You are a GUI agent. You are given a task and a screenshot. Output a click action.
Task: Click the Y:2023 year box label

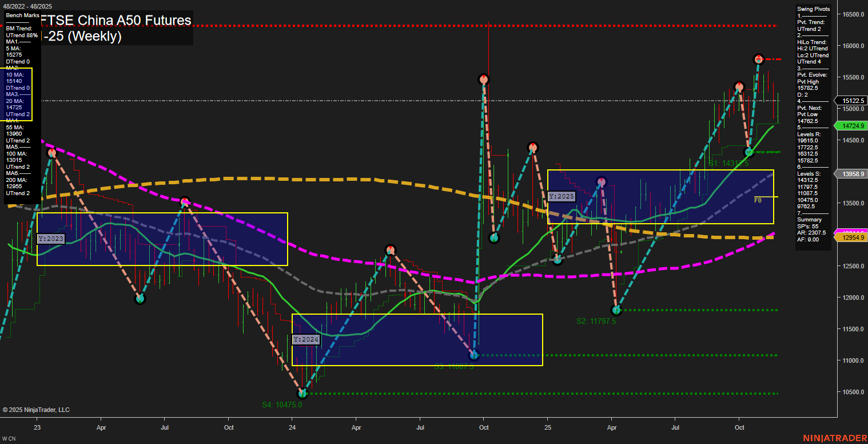51,239
